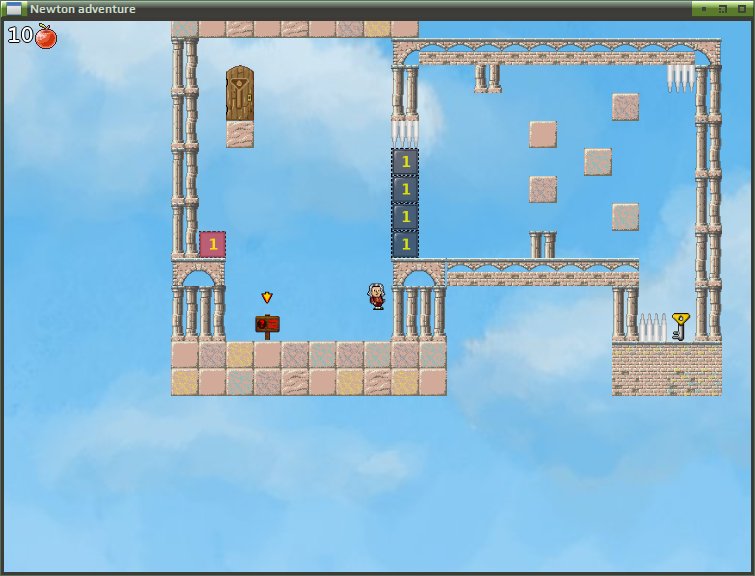The image size is (755, 576).
Task: Minimize the Newton adventure window
Action: (703, 9)
